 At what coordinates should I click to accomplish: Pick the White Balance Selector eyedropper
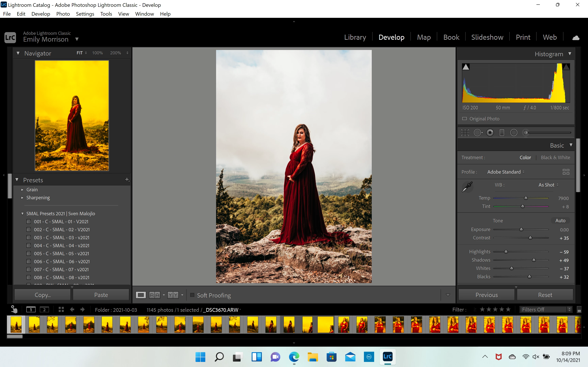click(467, 187)
